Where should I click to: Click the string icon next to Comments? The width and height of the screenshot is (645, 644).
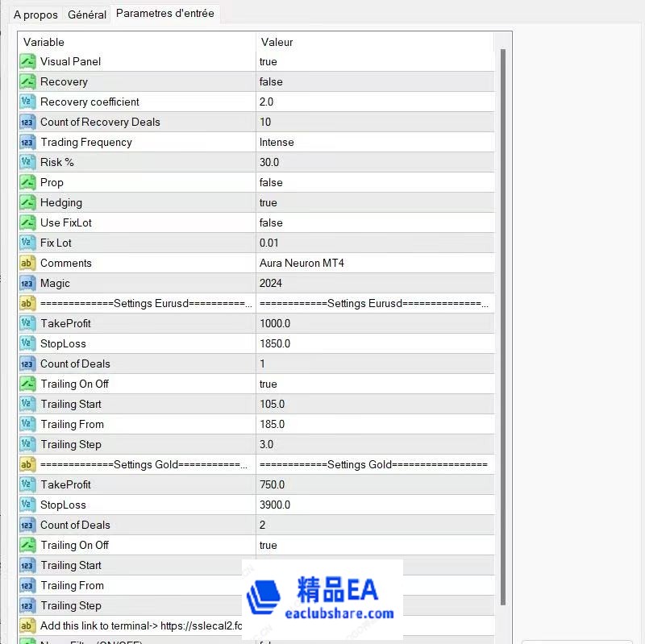pyautogui.click(x=27, y=264)
